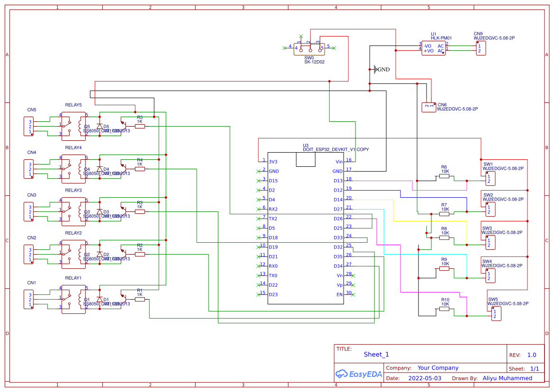The width and height of the screenshot is (554, 392).
Task: Click the date 2022-05-03 in title block
Action: 424,378
